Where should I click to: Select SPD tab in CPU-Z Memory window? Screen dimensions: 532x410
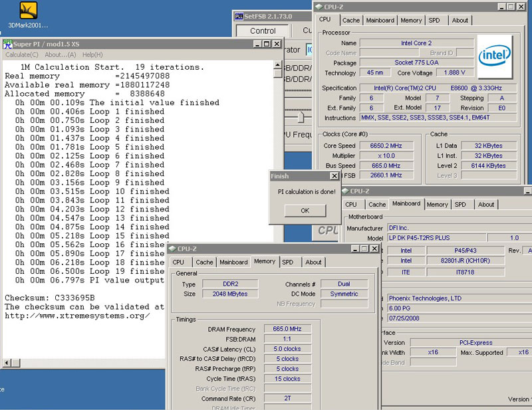click(x=288, y=262)
